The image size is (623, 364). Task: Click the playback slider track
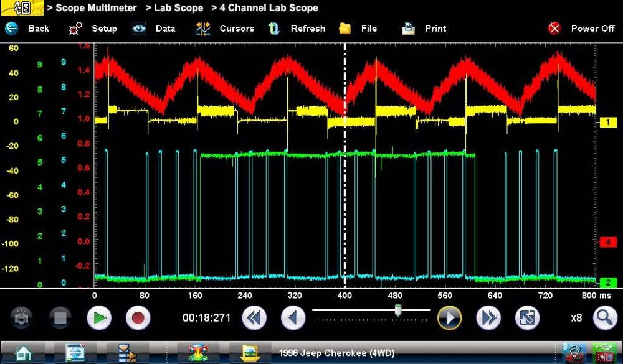(371, 310)
